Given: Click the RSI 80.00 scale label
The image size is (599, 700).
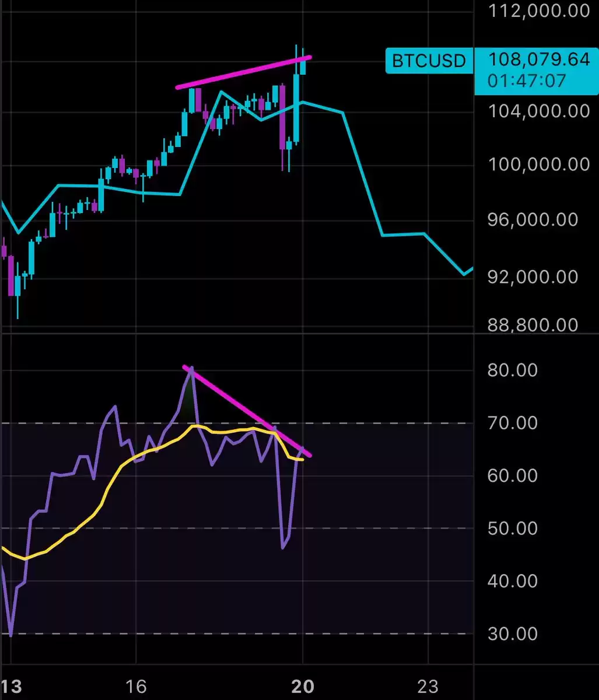Looking at the screenshot, I should [513, 370].
